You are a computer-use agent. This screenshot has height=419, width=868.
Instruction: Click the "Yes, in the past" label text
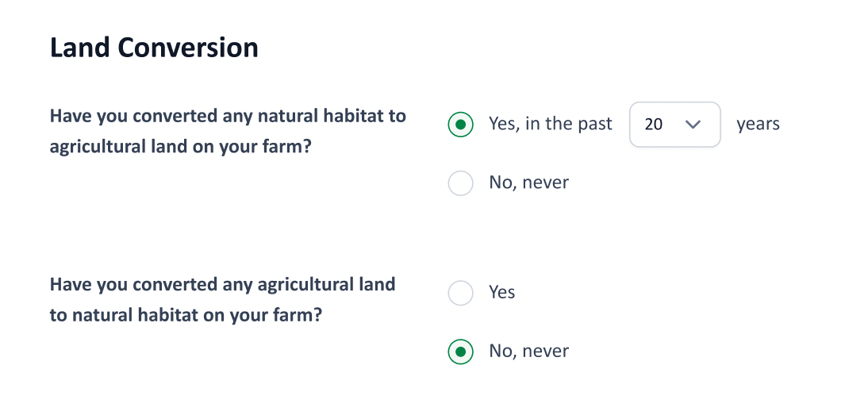click(551, 124)
